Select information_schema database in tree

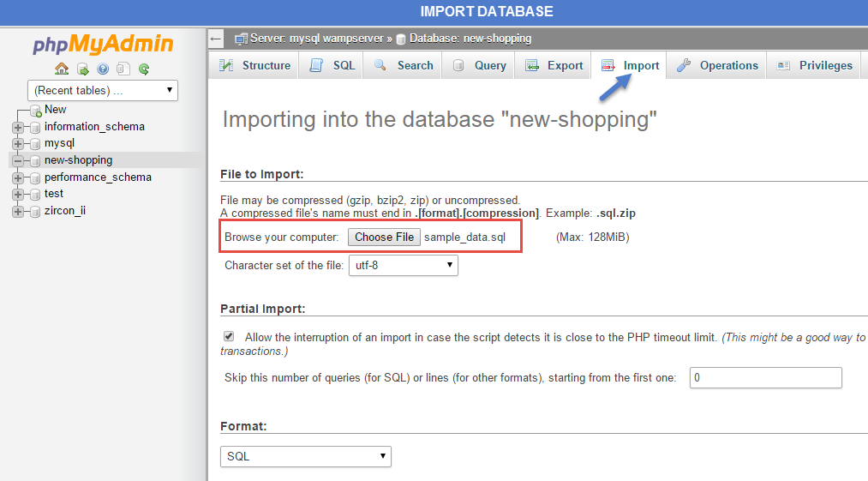pyautogui.click(x=94, y=127)
